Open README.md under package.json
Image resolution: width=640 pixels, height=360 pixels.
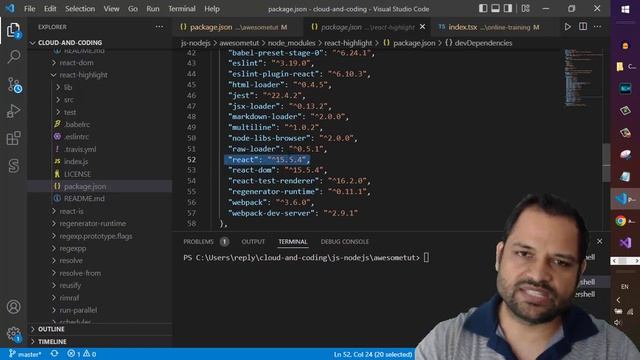pos(84,198)
